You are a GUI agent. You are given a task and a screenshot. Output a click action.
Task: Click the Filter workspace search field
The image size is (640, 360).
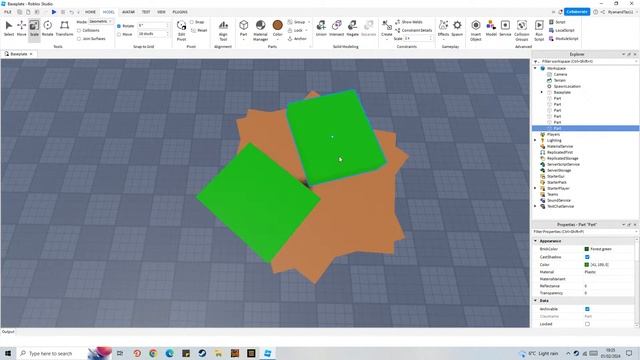586,61
